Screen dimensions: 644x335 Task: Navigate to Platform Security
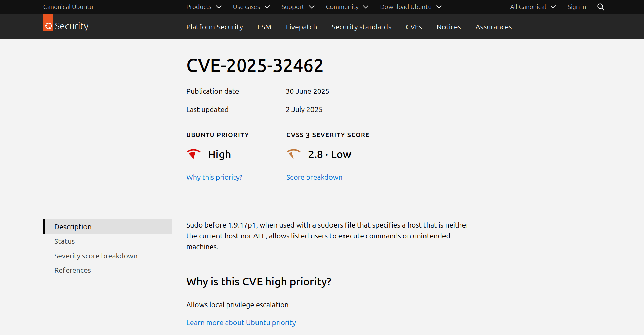[x=214, y=27]
